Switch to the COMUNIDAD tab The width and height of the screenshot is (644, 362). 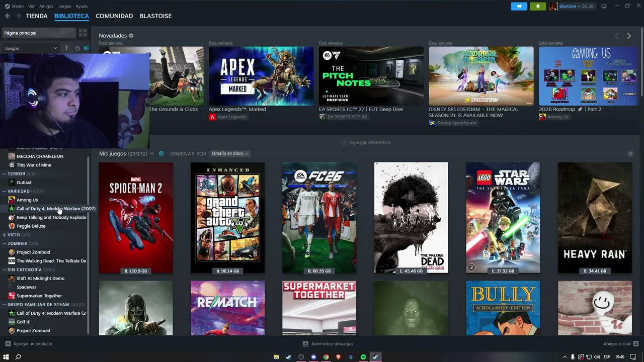pyautogui.click(x=114, y=16)
